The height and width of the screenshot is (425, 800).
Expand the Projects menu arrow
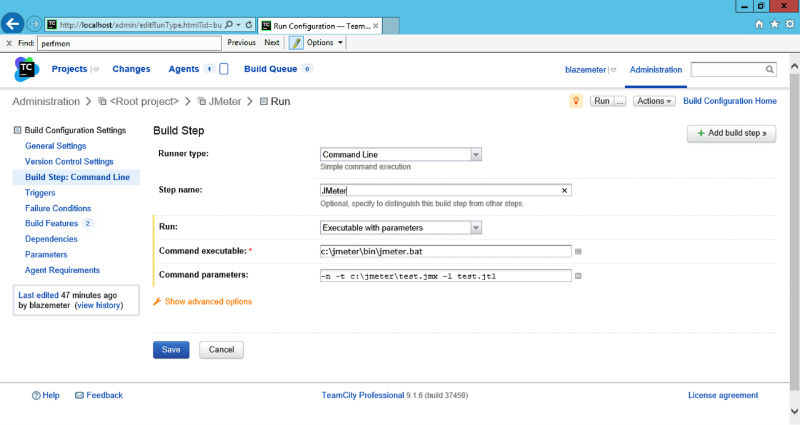(x=95, y=69)
